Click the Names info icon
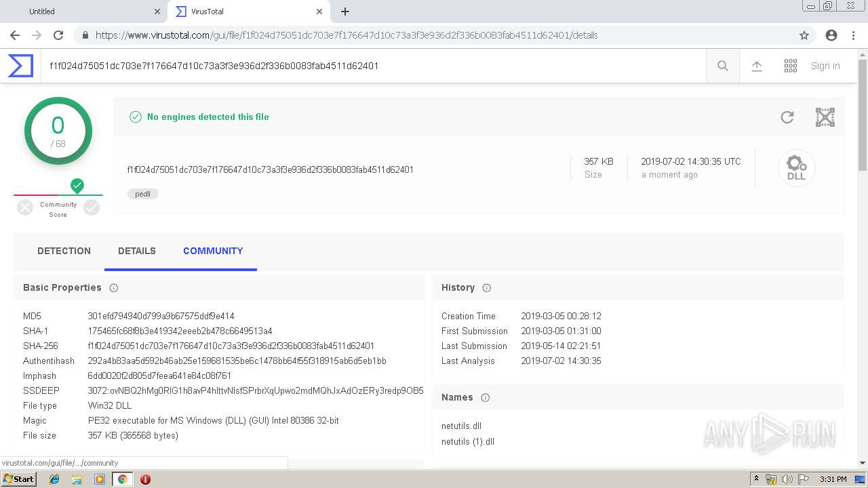The image size is (868, 488). tap(486, 398)
